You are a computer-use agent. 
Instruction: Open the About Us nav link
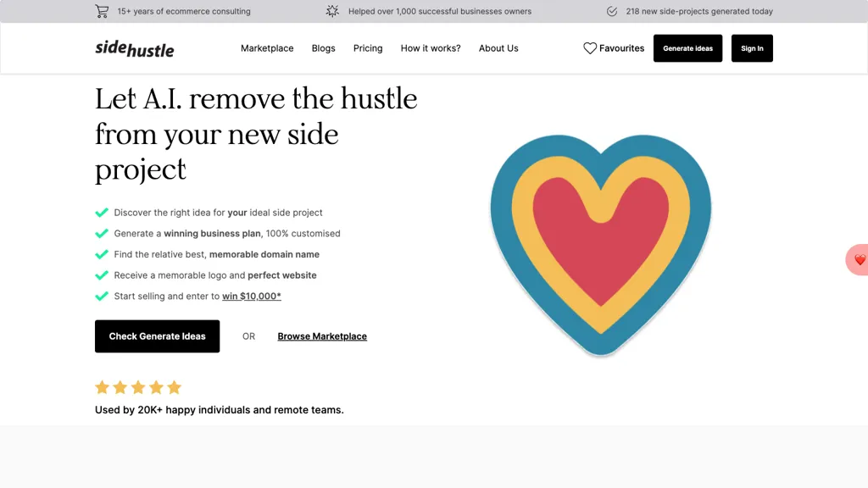pyautogui.click(x=498, y=48)
